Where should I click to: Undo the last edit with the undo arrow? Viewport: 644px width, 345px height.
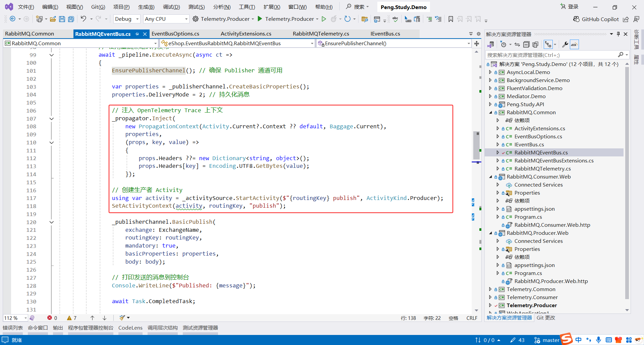coord(83,19)
